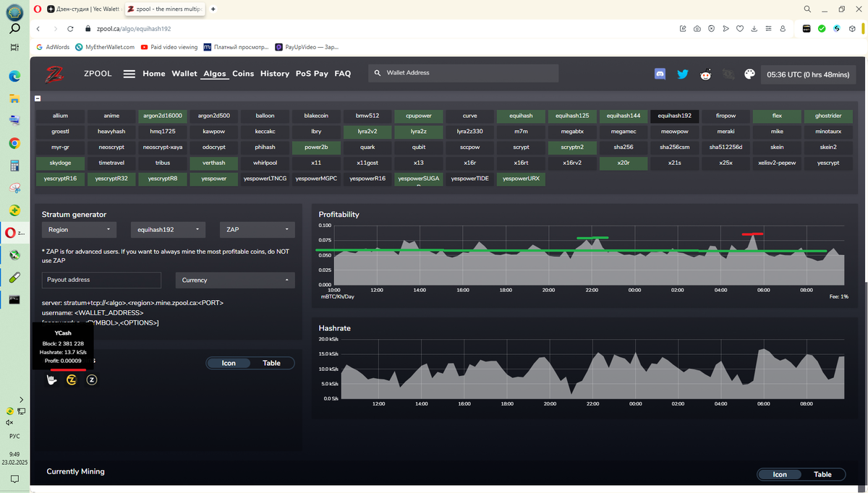
Task: Open a new browser tab
Action: 213,9
